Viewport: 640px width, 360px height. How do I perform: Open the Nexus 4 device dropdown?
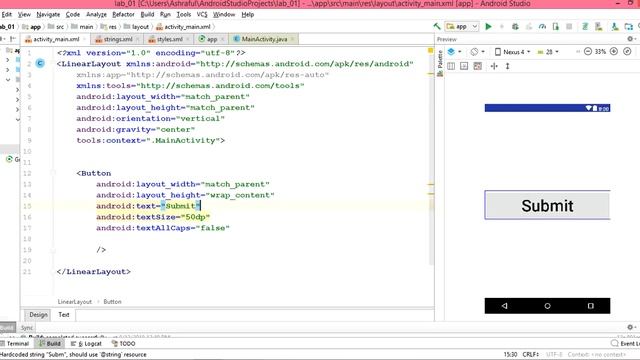click(x=512, y=52)
